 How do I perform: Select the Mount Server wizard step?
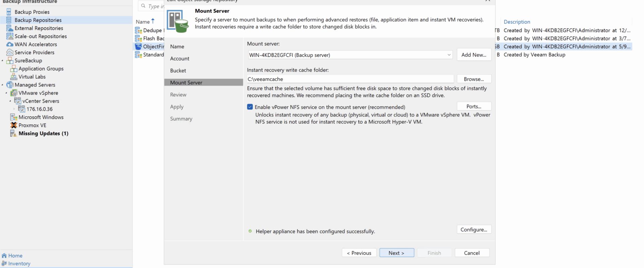[204, 82]
